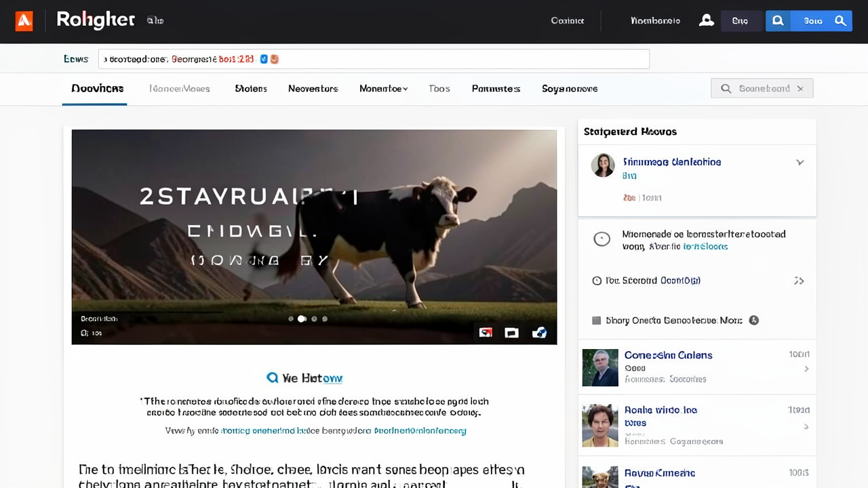Screen dimensions: 868x488
Task: Click the dark "Eno" header button
Action: tap(740, 21)
